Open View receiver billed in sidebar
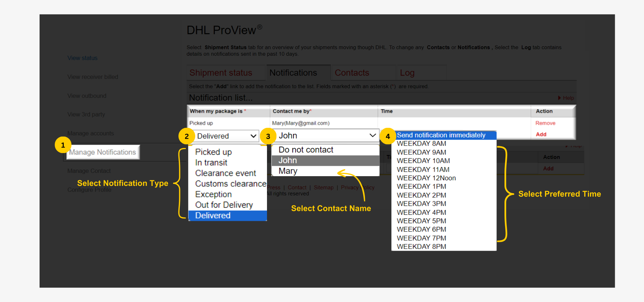 point(93,77)
